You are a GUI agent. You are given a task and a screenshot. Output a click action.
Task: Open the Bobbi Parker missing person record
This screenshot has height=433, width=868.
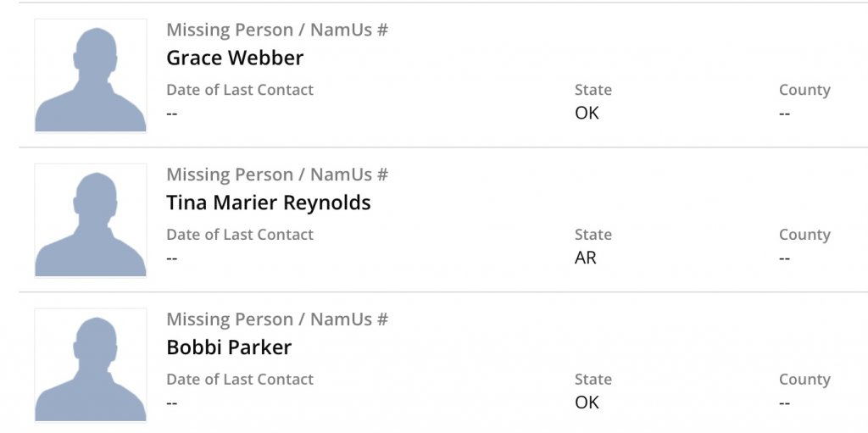click(x=229, y=347)
